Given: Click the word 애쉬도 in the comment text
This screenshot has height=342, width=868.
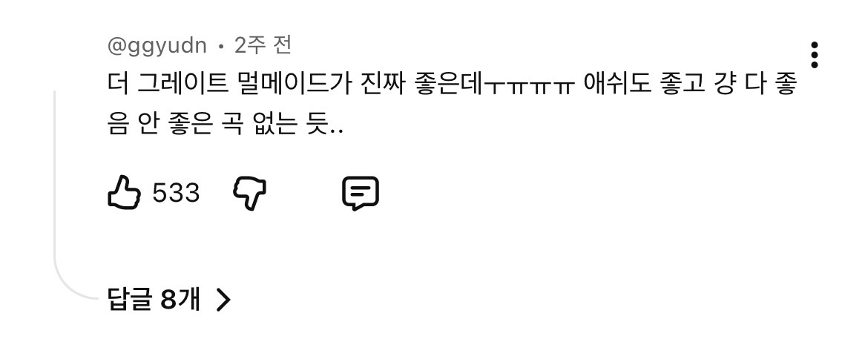Looking at the screenshot, I should [x=617, y=85].
